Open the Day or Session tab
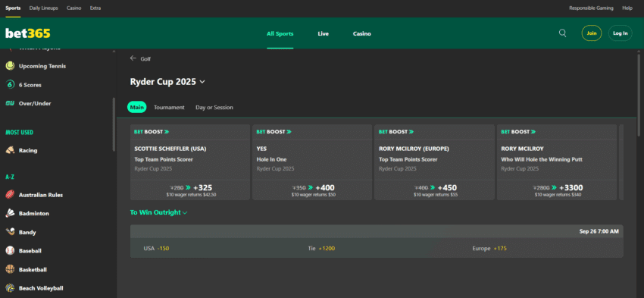644x298 pixels. 214,107
